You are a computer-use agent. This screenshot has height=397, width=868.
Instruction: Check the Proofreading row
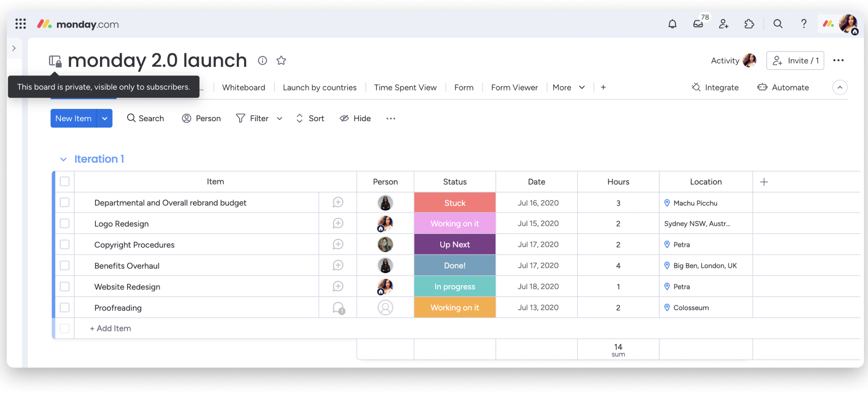tap(65, 307)
